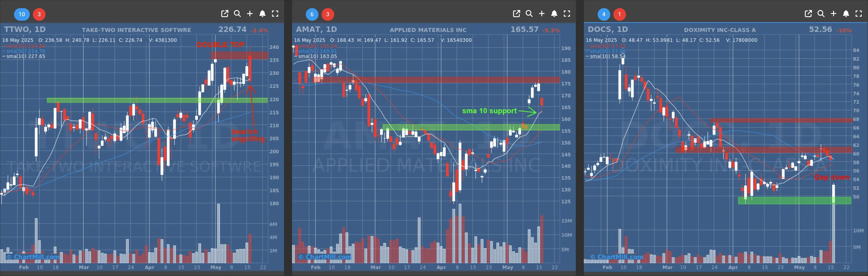Click the V: 4381300 volume readout on TTWO
The height and width of the screenshot is (276, 868).
pyautogui.click(x=163, y=40)
